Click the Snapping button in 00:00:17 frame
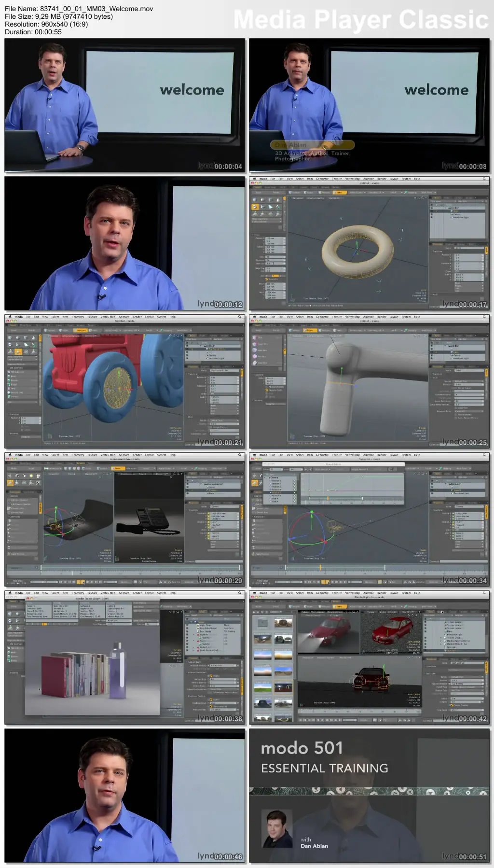 [412, 193]
